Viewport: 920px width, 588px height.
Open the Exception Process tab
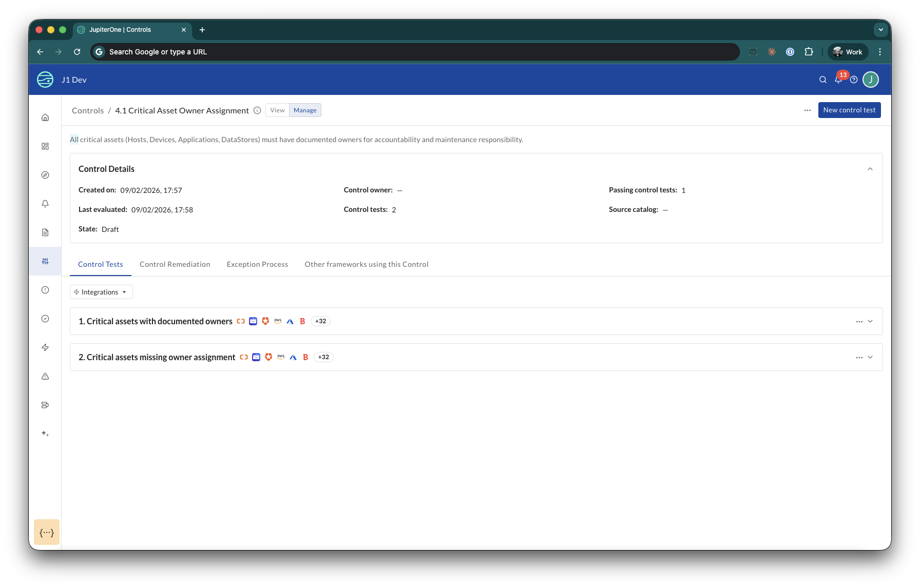(x=257, y=264)
